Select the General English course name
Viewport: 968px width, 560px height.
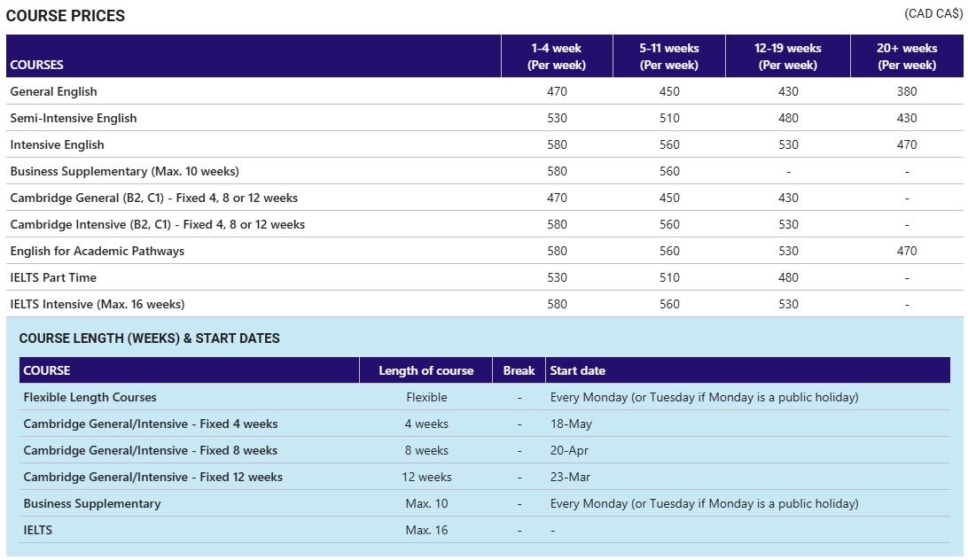click(53, 91)
